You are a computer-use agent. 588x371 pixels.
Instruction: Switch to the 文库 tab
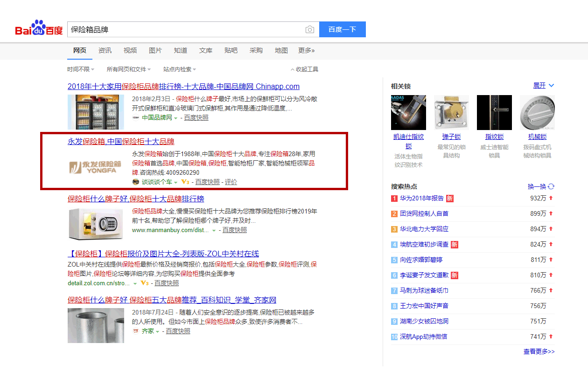click(x=205, y=50)
